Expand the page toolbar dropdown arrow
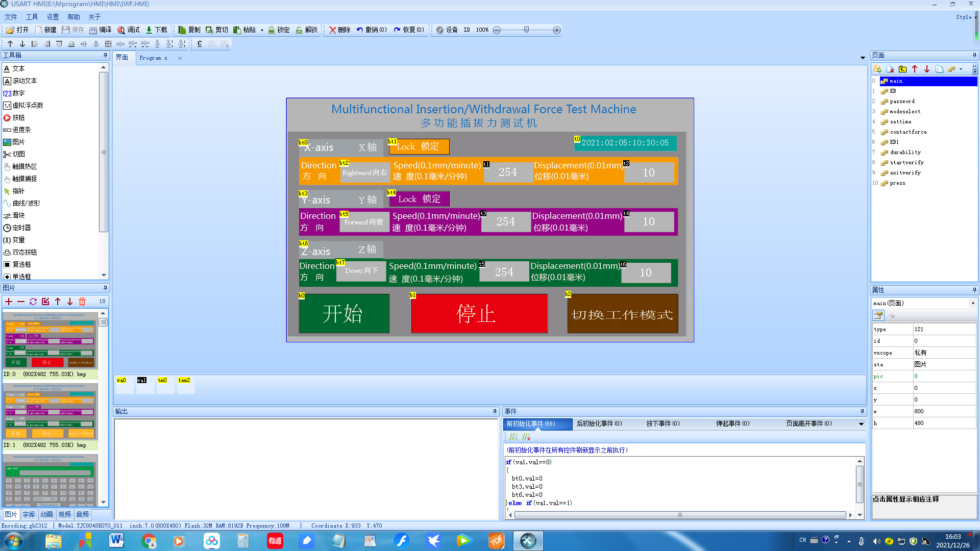This screenshot has width=980, height=551. pyautogui.click(x=961, y=69)
